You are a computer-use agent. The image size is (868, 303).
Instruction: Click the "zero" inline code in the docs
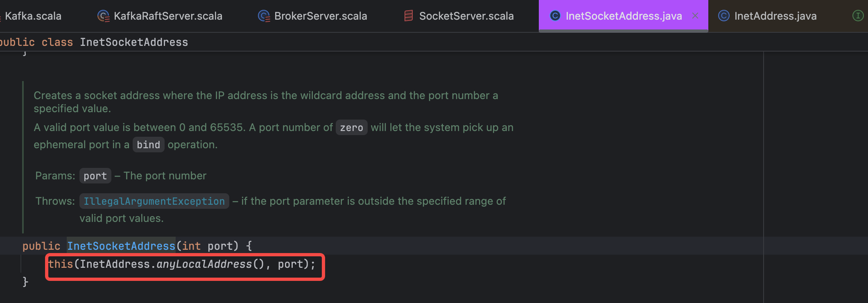351,128
